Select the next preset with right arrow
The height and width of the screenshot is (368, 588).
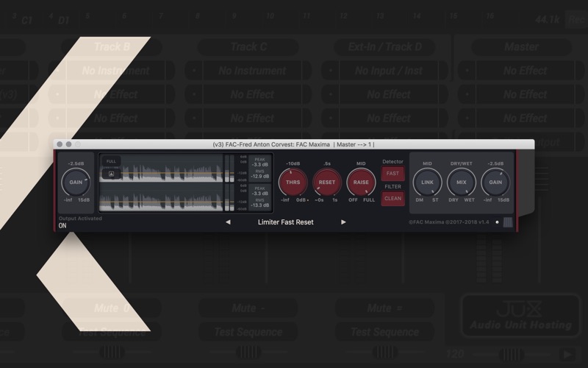click(343, 222)
